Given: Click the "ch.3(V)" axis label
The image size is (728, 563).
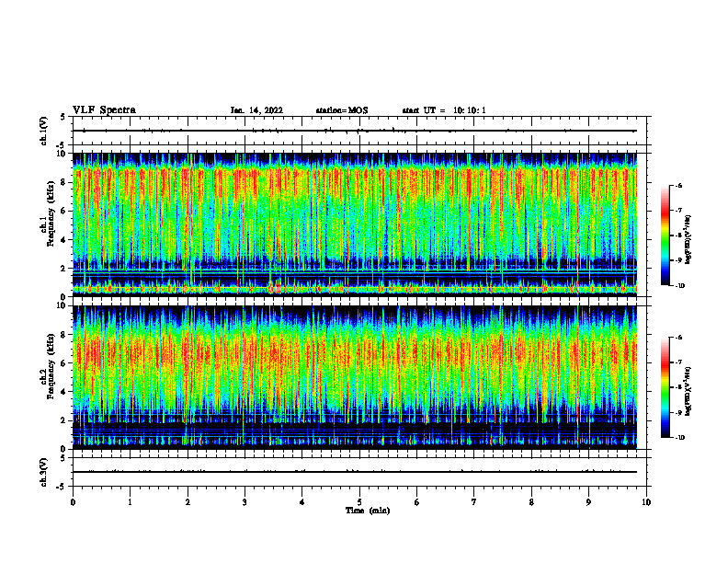Looking at the screenshot, I should (x=43, y=472).
